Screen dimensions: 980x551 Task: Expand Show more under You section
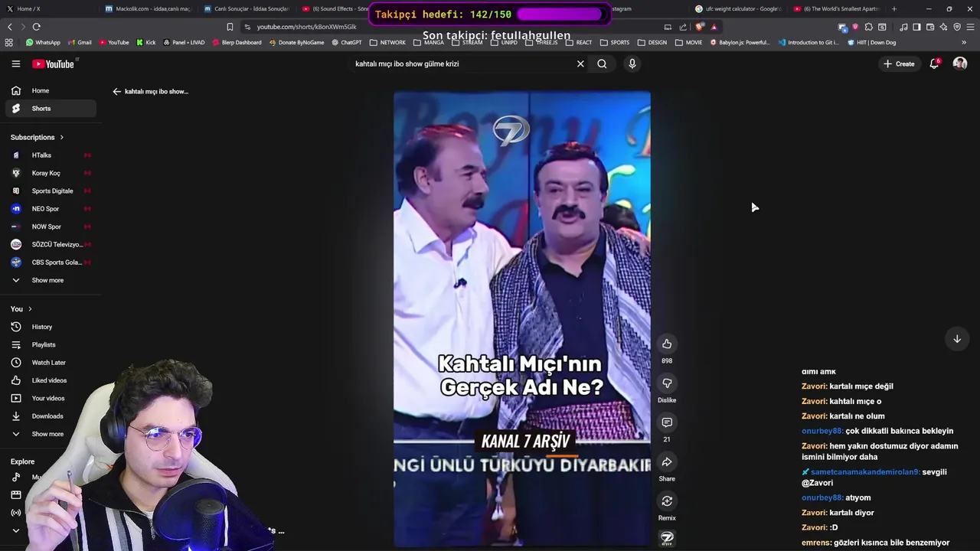[51, 434]
